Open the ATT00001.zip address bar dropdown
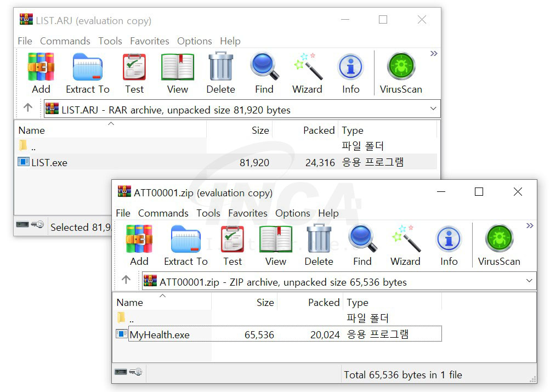550x392 pixels. (529, 281)
